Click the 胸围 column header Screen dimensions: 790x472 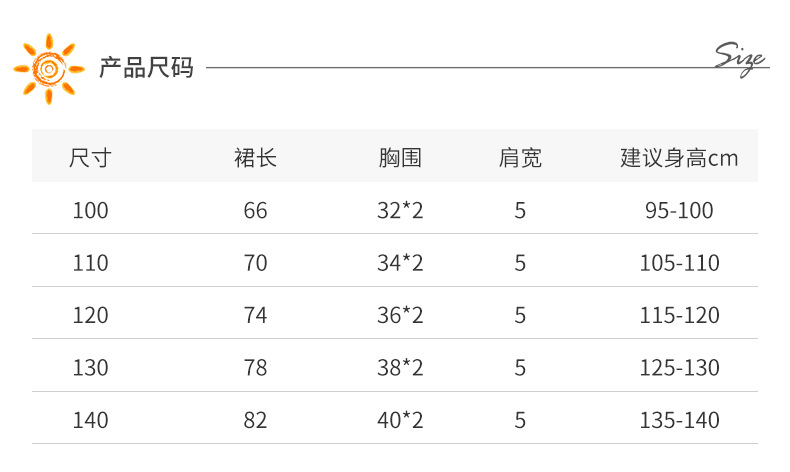(400, 157)
